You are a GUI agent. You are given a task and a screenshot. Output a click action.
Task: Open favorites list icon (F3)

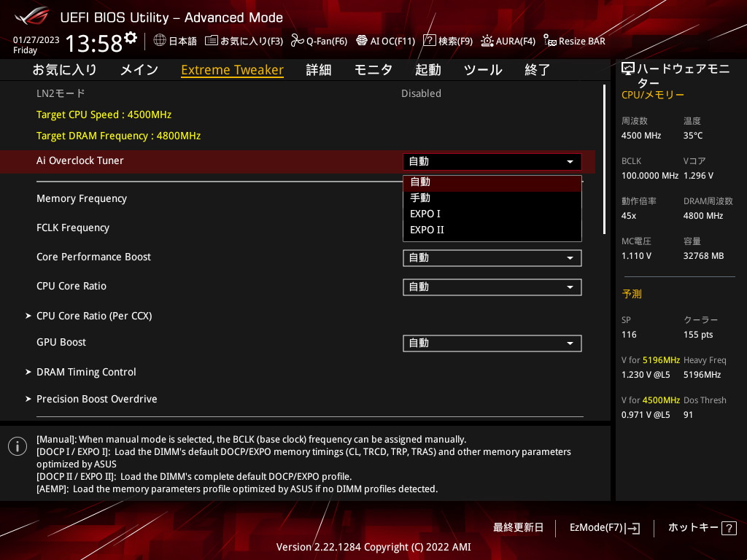[x=211, y=41]
